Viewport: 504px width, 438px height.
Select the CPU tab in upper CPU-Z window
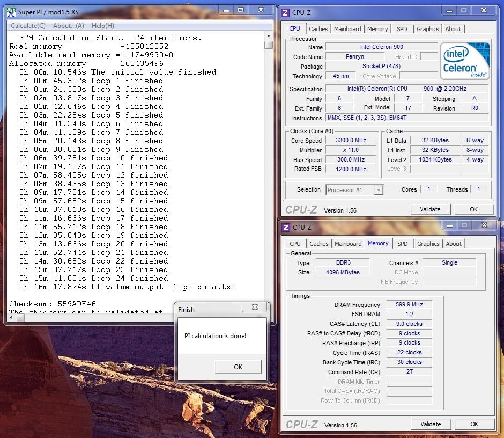(294, 28)
